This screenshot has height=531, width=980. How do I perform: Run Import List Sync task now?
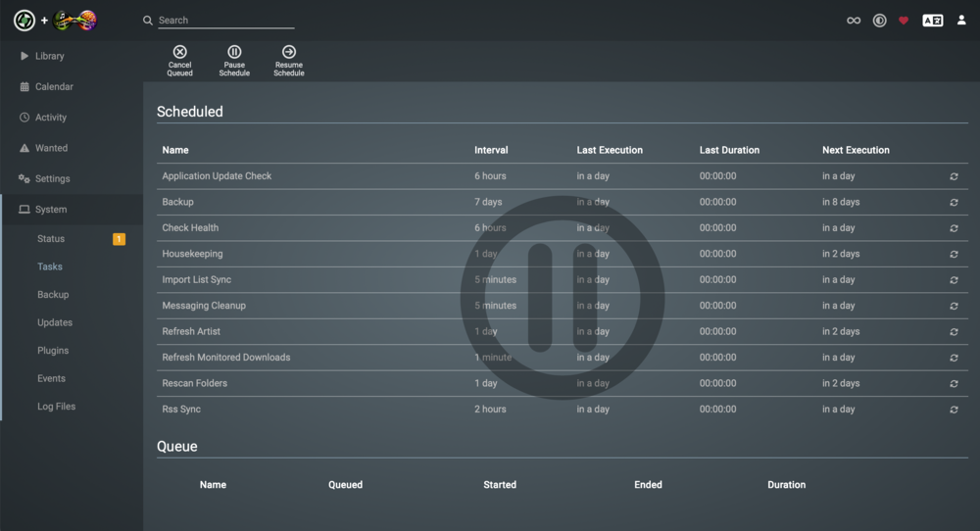click(954, 280)
